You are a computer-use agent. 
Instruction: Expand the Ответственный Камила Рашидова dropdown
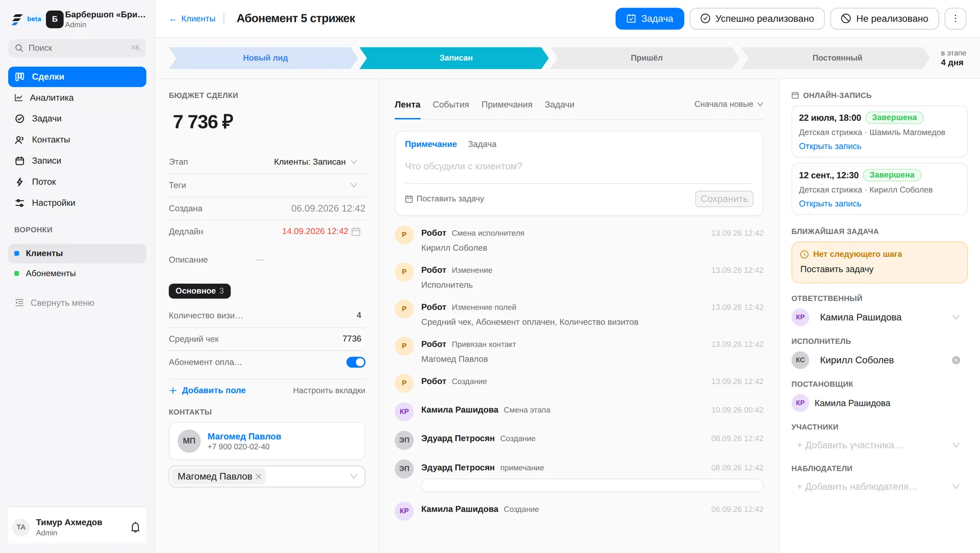[x=955, y=317]
